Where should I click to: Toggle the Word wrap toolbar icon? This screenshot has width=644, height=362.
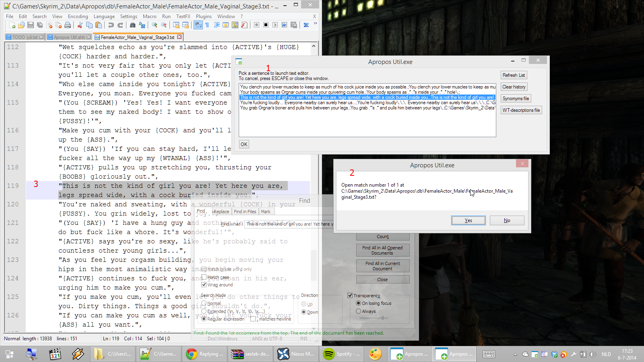tap(198, 25)
